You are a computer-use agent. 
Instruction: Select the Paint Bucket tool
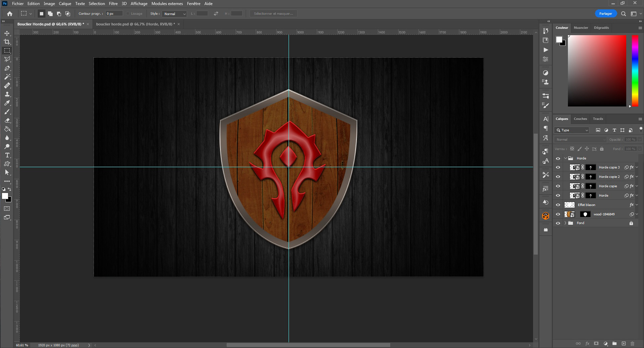(7, 129)
